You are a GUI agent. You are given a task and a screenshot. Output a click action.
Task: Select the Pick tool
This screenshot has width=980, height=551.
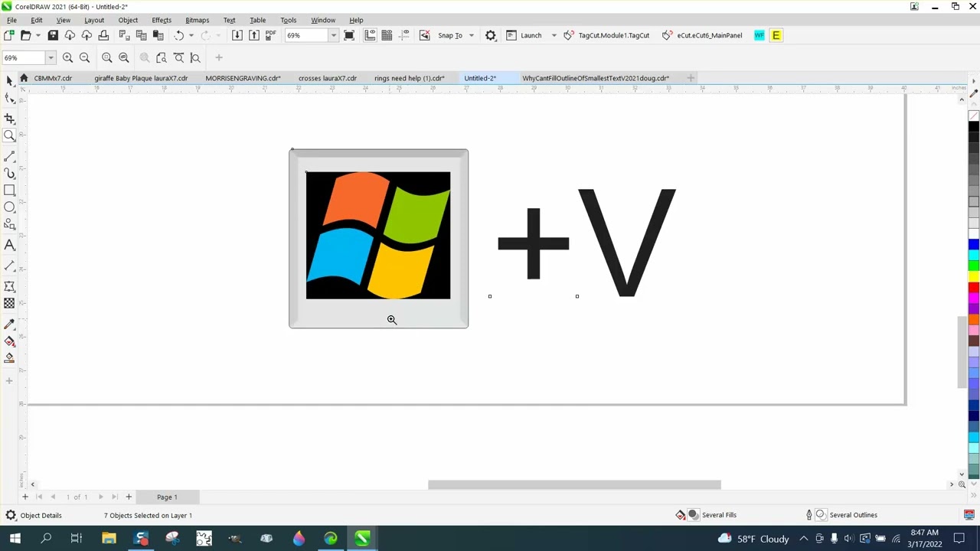[10, 81]
